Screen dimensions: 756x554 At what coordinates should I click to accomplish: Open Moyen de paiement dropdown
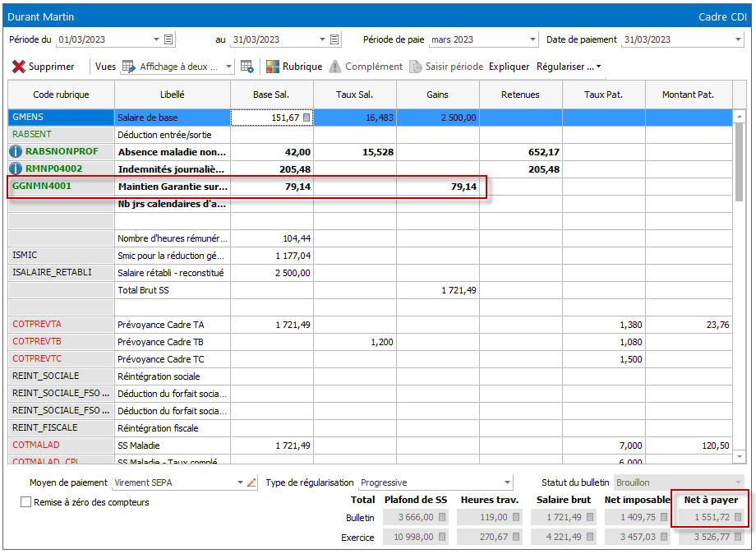click(x=240, y=482)
